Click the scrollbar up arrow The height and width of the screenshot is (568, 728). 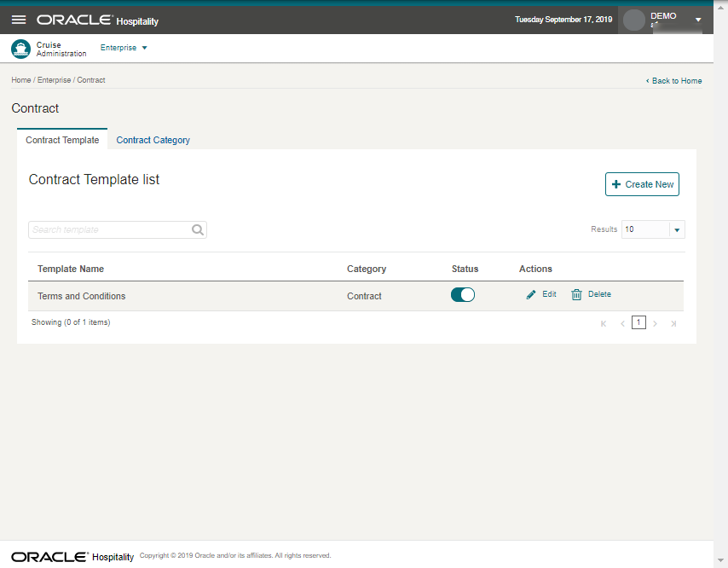(x=720, y=7)
